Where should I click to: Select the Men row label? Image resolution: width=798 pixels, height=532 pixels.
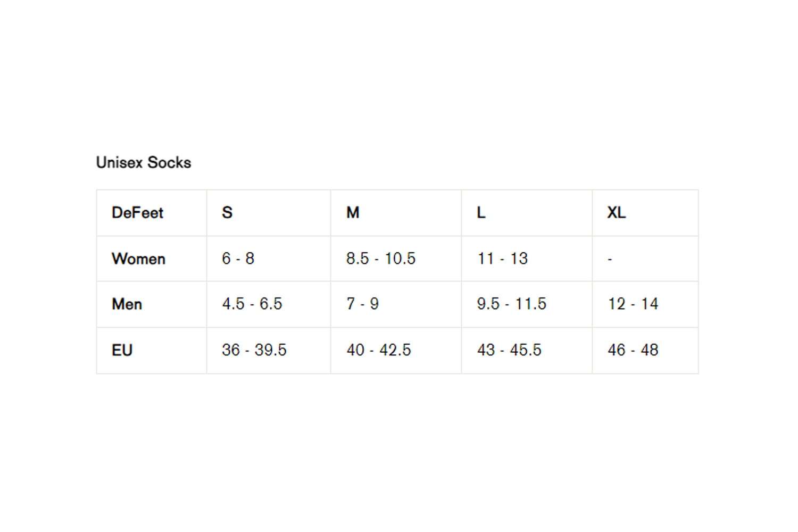(127, 304)
